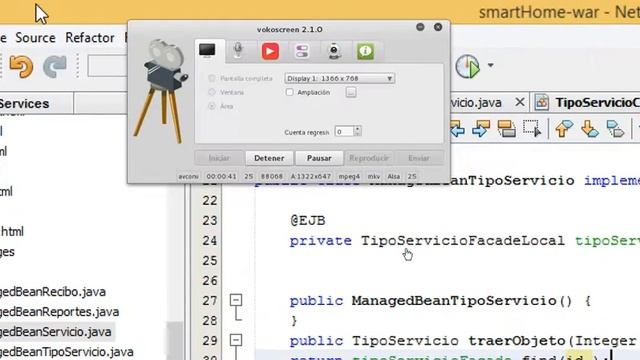Image resolution: width=640 pixels, height=360 pixels.
Task: Click the Cuenta regresiva spinner arrows
Action: pyautogui.click(x=358, y=131)
